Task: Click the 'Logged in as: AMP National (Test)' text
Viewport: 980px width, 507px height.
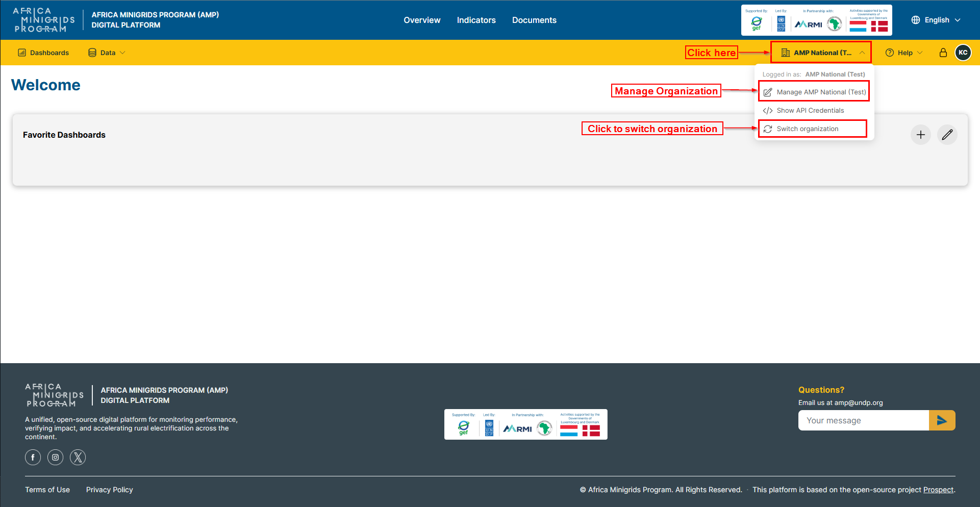Action: [x=814, y=74]
